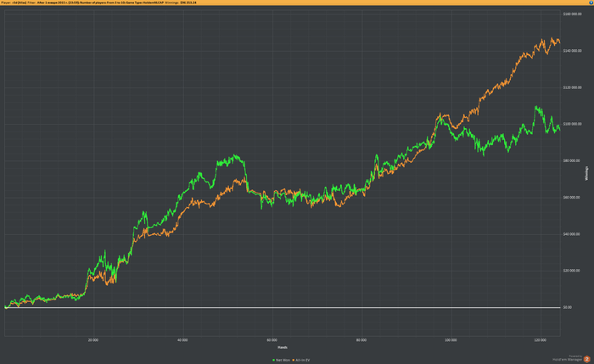Click the Powered by Hold'em Manager text
This screenshot has height=364, width=594.
[x=568, y=358]
